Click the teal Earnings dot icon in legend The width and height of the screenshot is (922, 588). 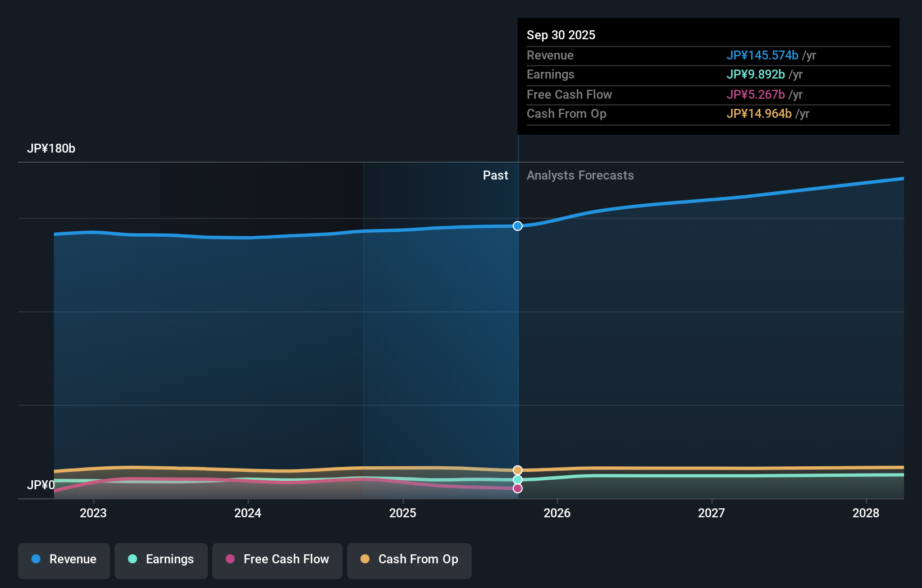(x=131, y=559)
